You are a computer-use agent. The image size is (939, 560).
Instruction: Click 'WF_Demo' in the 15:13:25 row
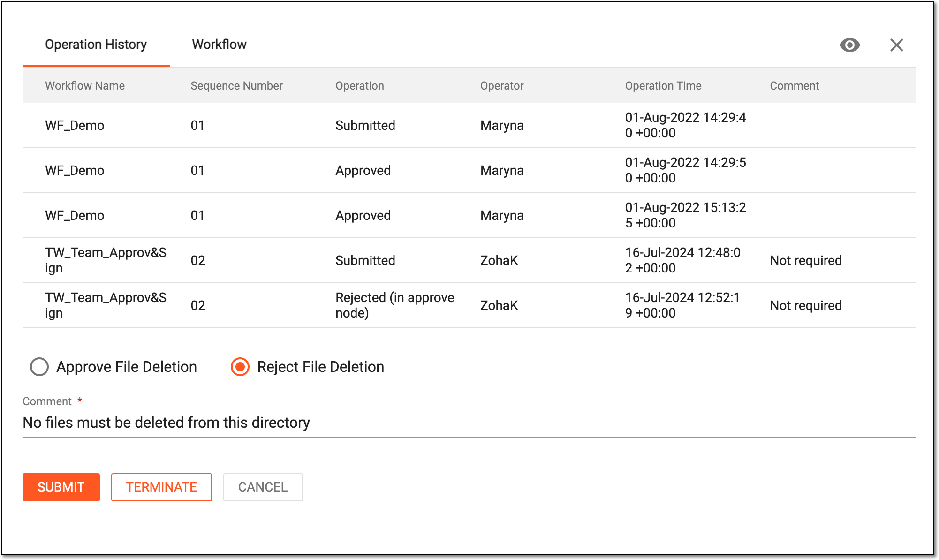(75, 215)
